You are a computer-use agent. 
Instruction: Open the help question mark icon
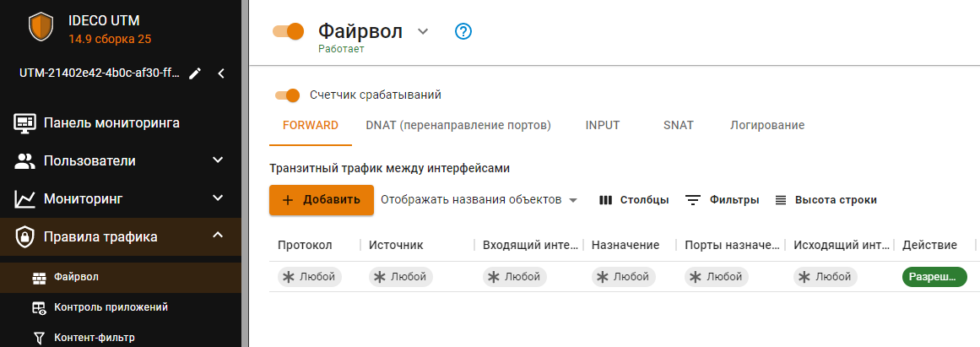[x=463, y=31]
